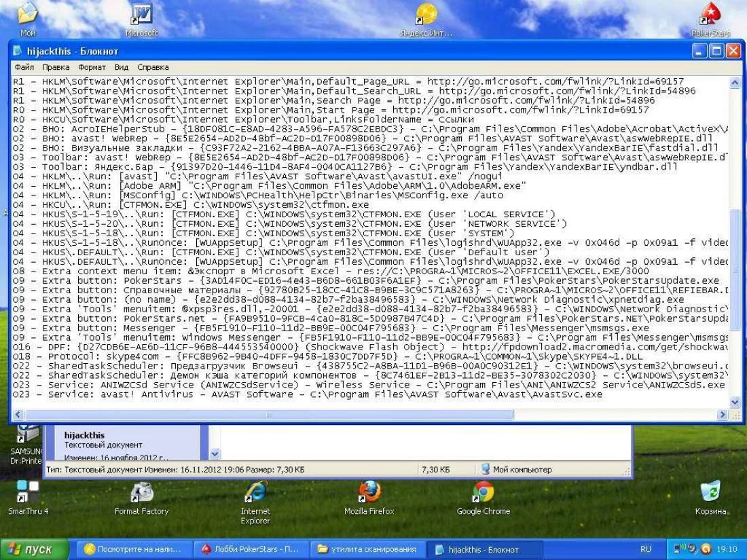Open the Корзина recycle bin
The height and width of the screenshot is (560, 747).
point(711,498)
